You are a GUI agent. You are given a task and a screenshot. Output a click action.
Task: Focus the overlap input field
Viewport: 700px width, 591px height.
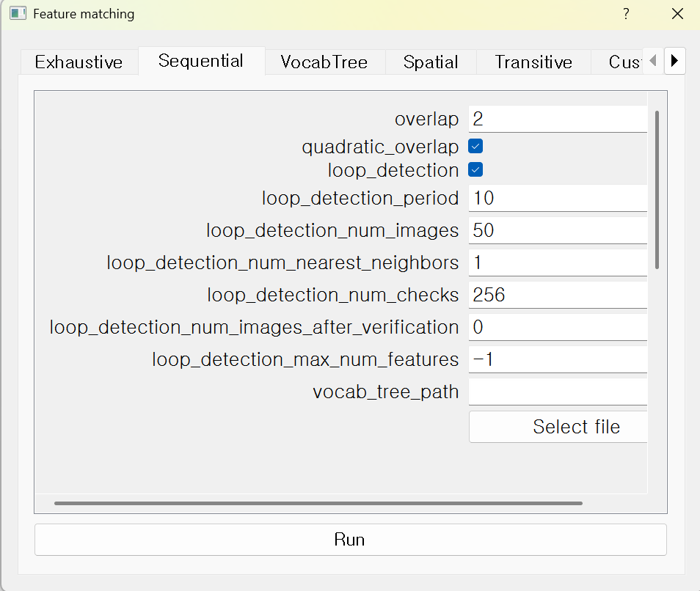pos(558,119)
